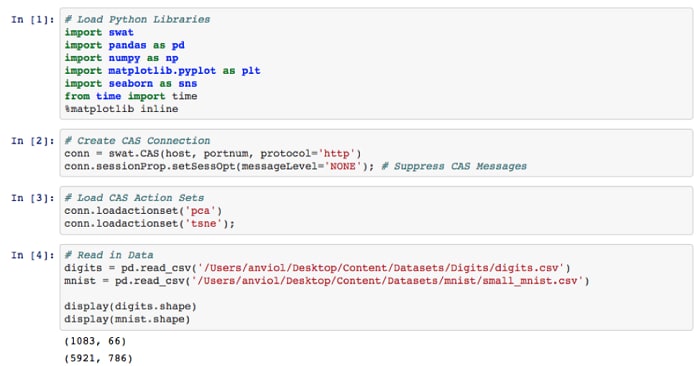Click the matplotlib.pyplot import line
This screenshot has height=366, width=700.
click(162, 71)
